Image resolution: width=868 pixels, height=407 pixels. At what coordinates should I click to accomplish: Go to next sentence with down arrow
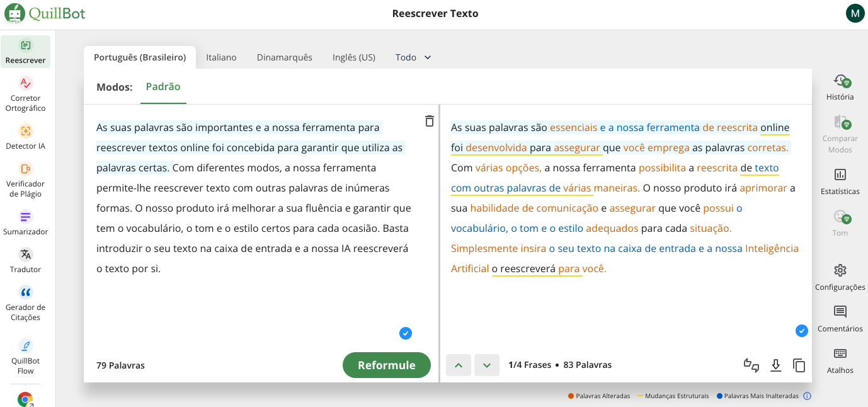click(x=486, y=365)
